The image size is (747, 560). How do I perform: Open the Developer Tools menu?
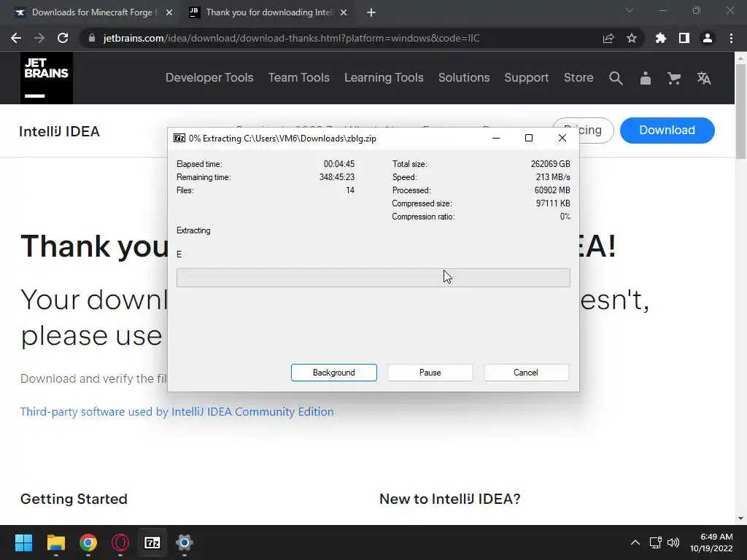coord(209,77)
